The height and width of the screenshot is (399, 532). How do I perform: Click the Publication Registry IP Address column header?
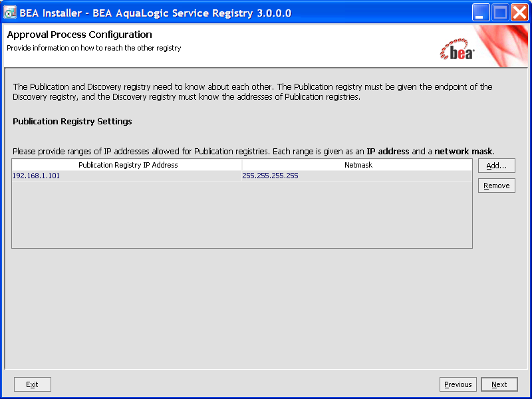pos(127,165)
